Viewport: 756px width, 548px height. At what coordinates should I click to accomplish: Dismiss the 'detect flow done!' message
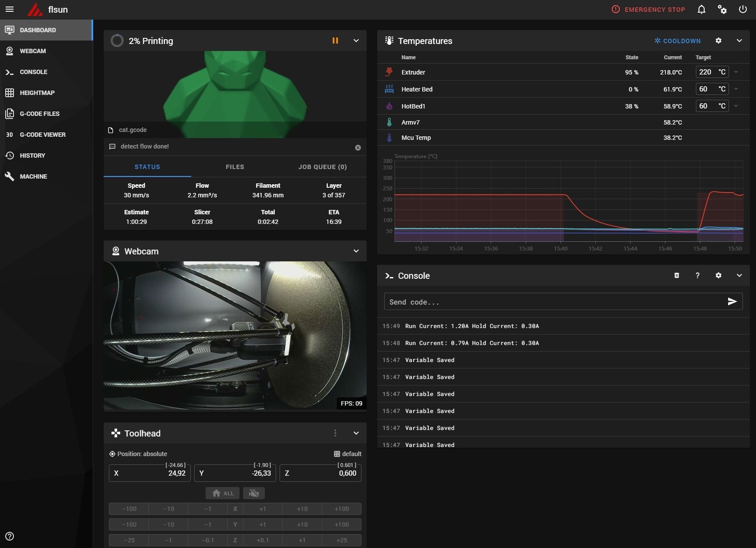coord(358,148)
